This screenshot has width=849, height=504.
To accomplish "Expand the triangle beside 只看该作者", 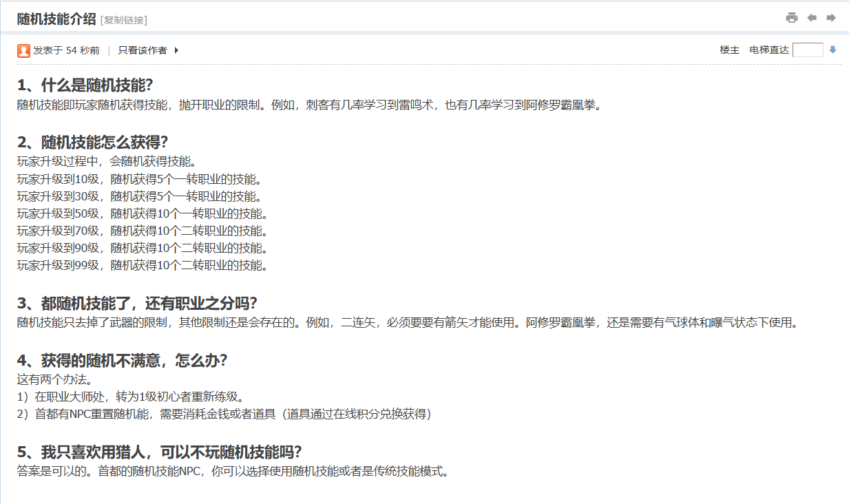I will pos(176,50).
